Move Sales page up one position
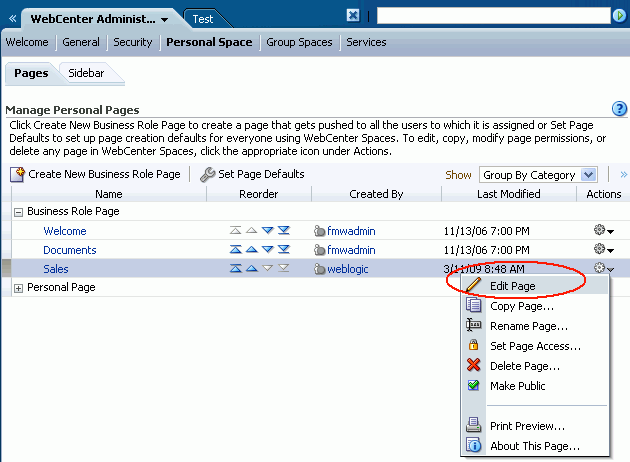 pos(252,268)
